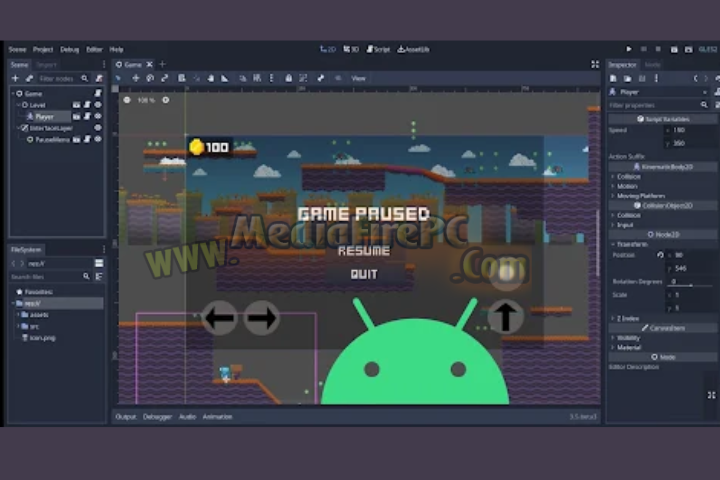The height and width of the screenshot is (480, 720).
Task: Select the Rotate Mode tool
Action: coord(150,78)
